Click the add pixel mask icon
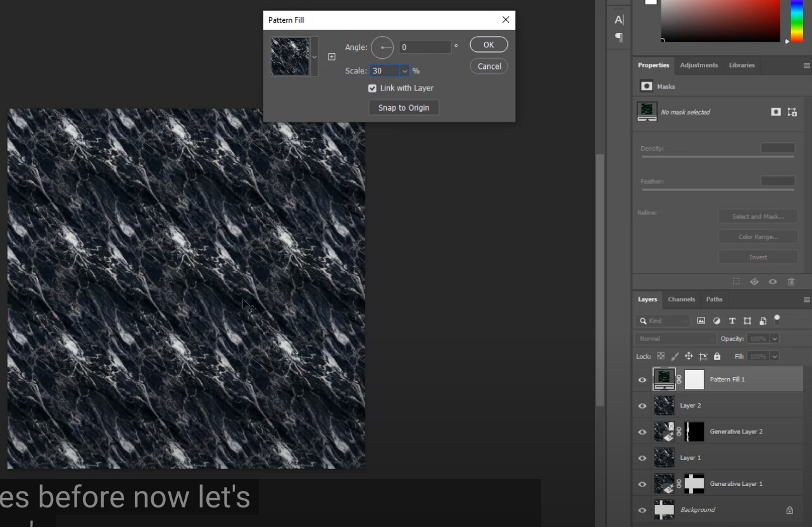 coord(776,112)
